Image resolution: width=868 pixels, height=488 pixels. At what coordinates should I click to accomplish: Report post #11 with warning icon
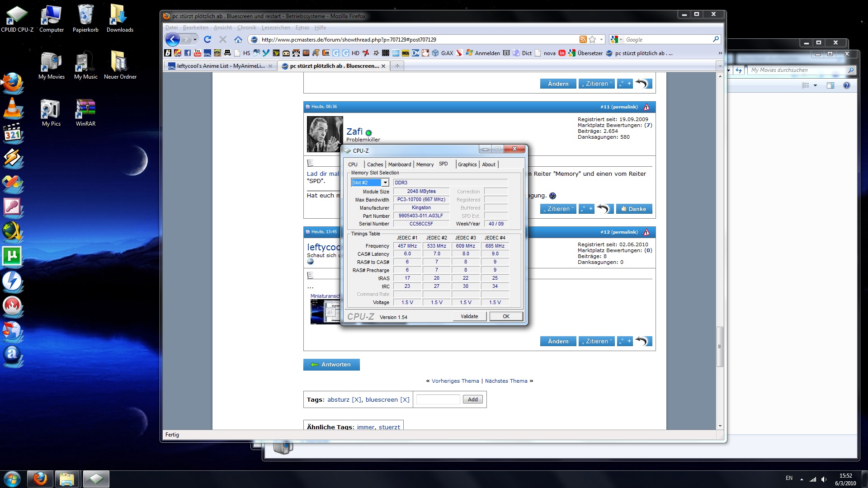pos(646,107)
